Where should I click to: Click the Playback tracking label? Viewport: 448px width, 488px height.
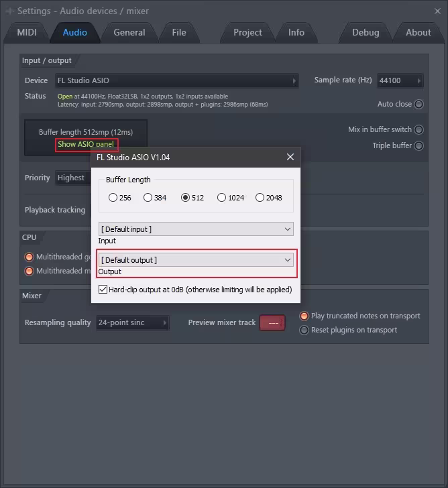tap(55, 210)
